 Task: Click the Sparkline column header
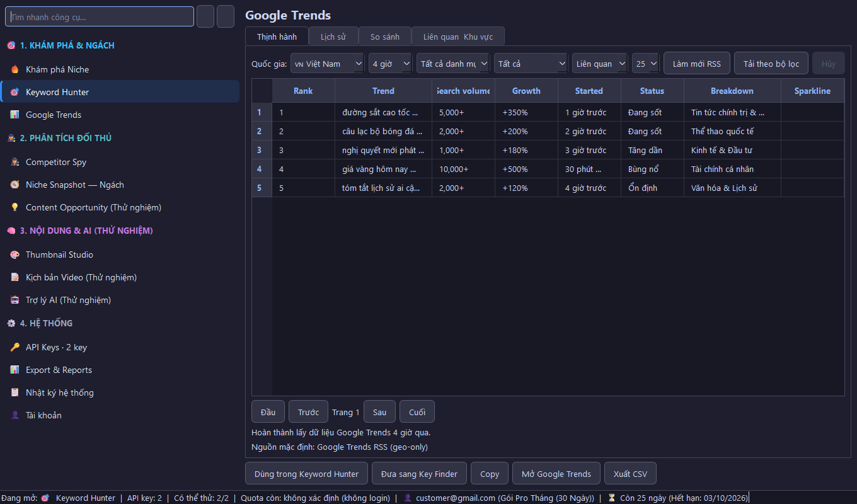click(x=812, y=91)
